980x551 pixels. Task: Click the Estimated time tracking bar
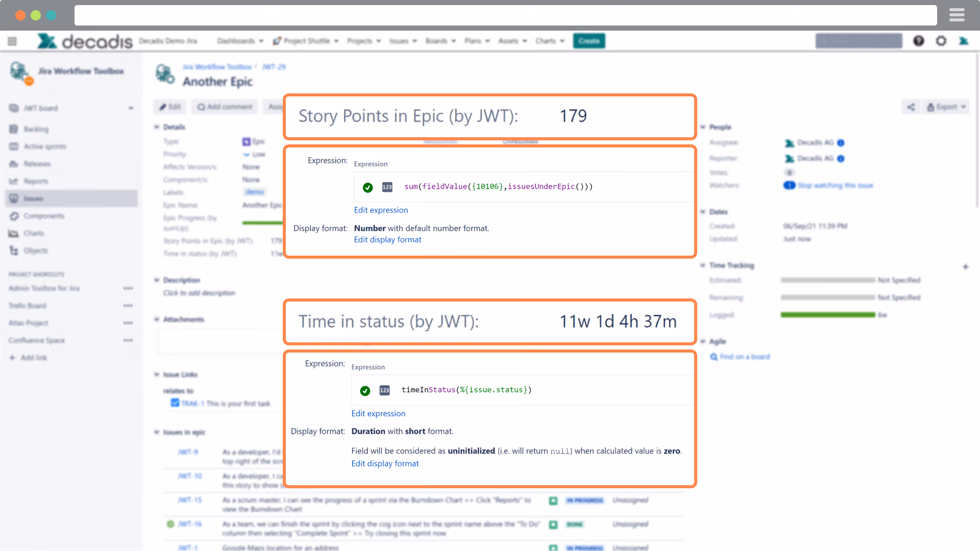tap(828, 280)
